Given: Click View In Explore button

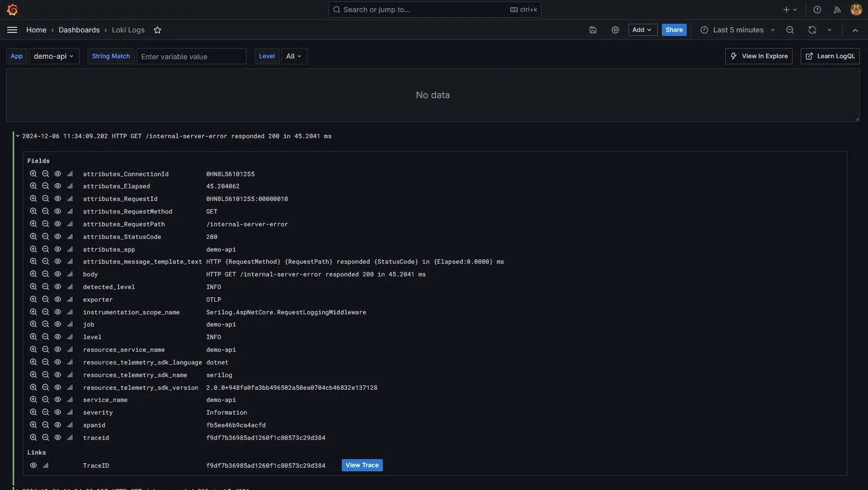Looking at the screenshot, I should pos(759,56).
